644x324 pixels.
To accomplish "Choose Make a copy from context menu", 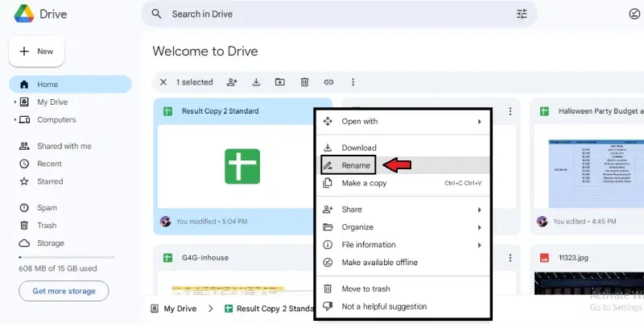I will tap(403, 183).
